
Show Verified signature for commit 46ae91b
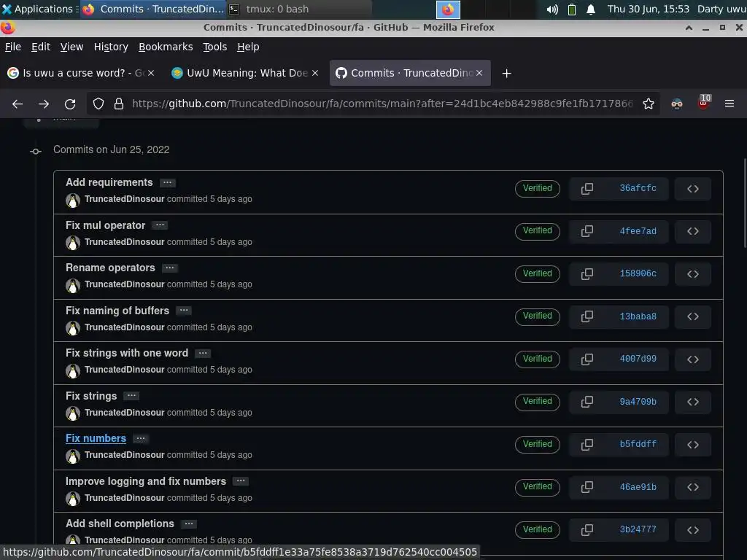tap(538, 486)
